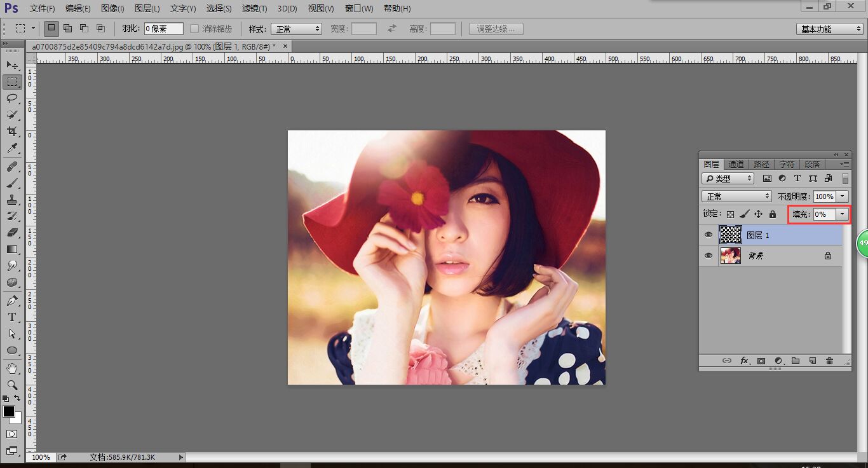The width and height of the screenshot is (868, 468).
Task: Select the Horizontal Type tool
Action: click(12, 317)
